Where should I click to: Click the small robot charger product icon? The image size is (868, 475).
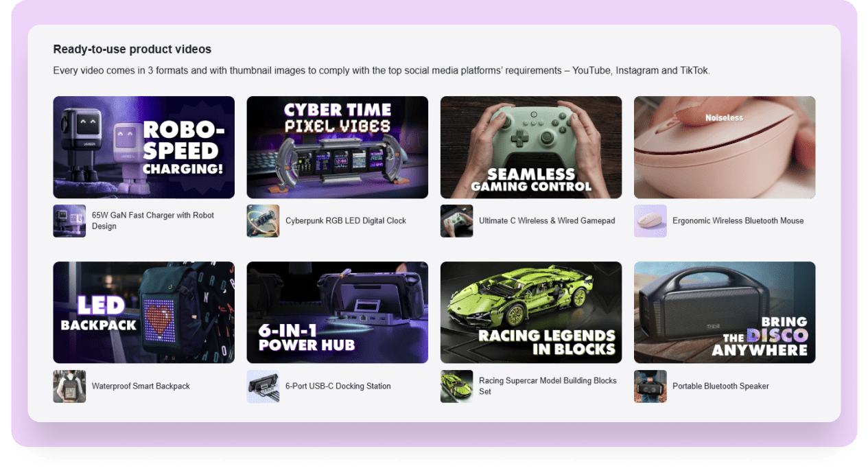tap(69, 221)
